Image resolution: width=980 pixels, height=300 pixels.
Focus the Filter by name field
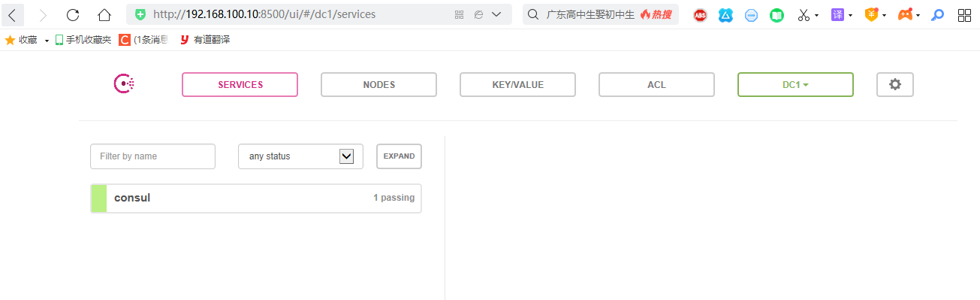(152, 156)
